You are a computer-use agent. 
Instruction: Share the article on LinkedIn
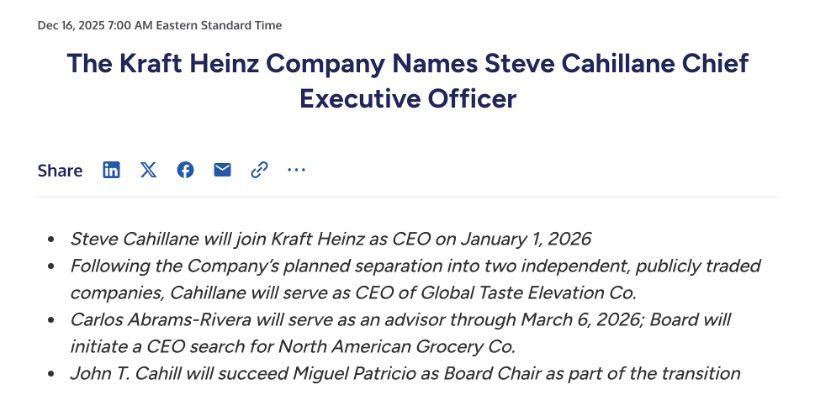pyautogui.click(x=111, y=170)
